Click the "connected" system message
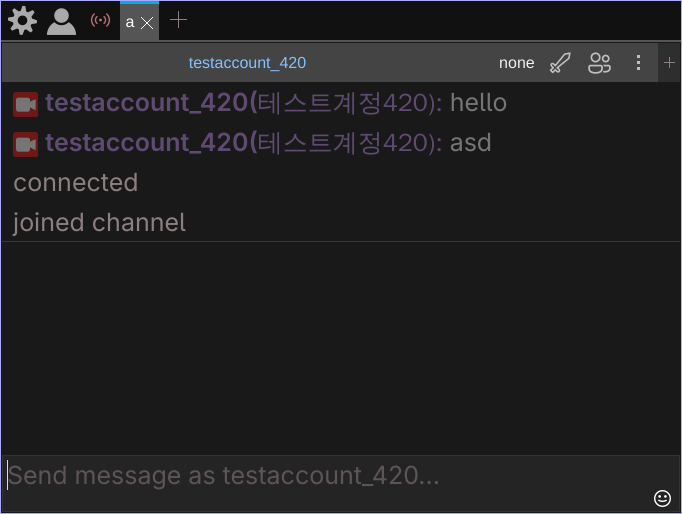682x514 pixels. [76, 183]
